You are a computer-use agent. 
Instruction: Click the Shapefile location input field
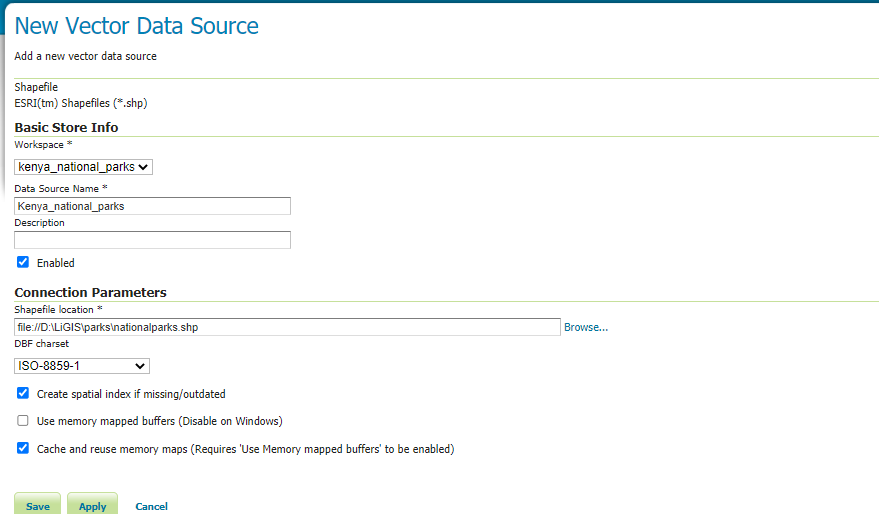point(287,327)
